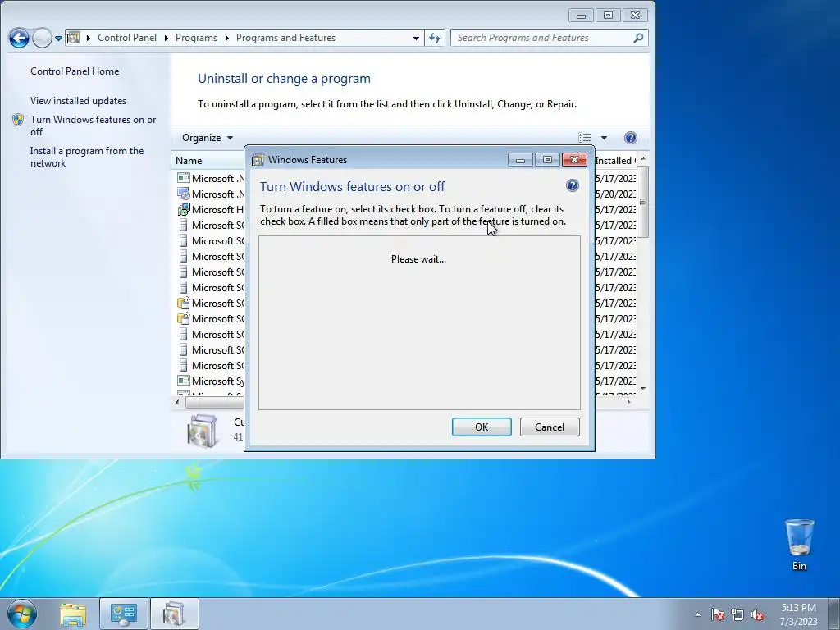Minimize the Windows Features dialog
Screen dimensions: 840x630
click(520, 160)
